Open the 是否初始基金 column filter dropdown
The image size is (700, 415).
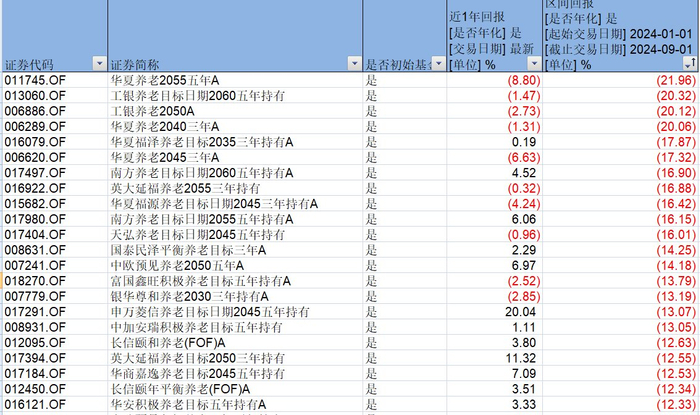pyautogui.click(x=439, y=63)
